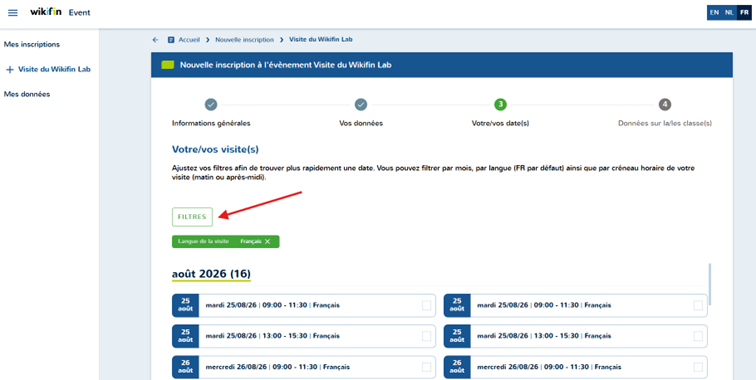Screen dimensions: 756x380
Task: Click step 3 circle for Votre/vos date(s)
Action: (500, 104)
